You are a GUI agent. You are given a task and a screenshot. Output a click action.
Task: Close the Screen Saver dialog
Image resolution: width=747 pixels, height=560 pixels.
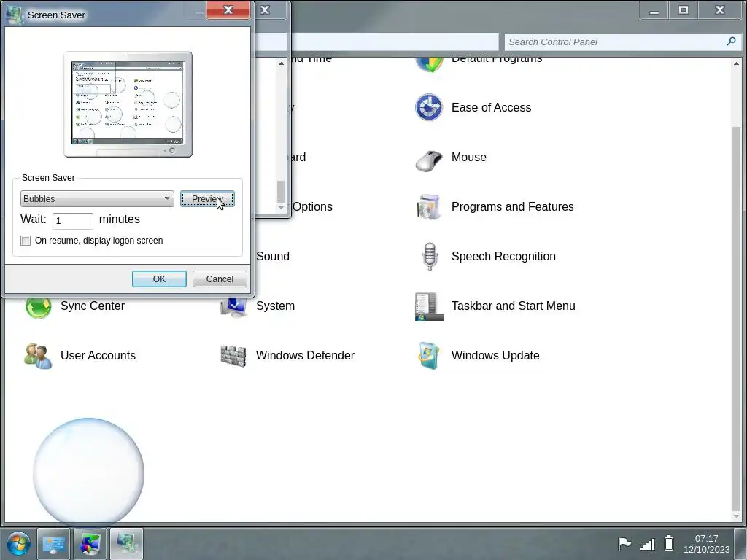[x=228, y=10]
